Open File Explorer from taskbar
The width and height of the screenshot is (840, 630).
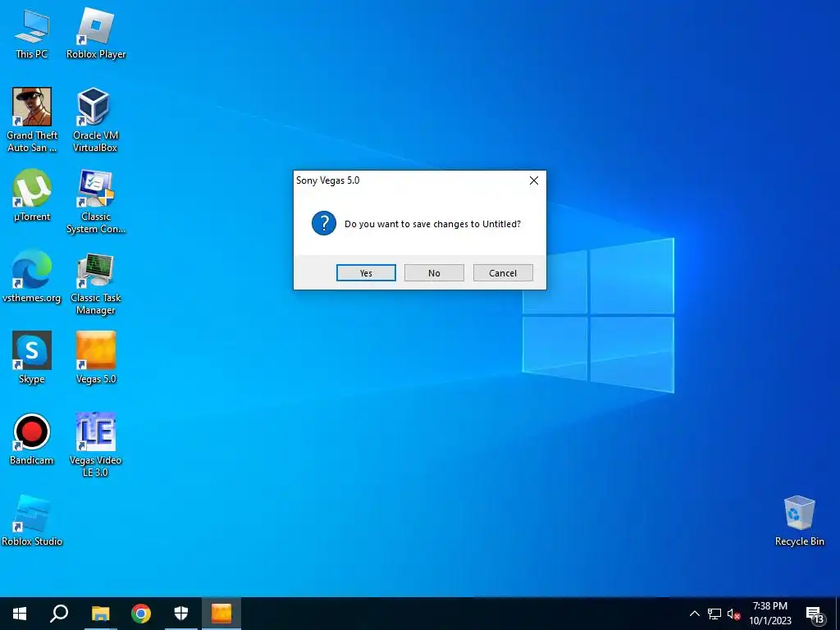[x=100, y=614]
